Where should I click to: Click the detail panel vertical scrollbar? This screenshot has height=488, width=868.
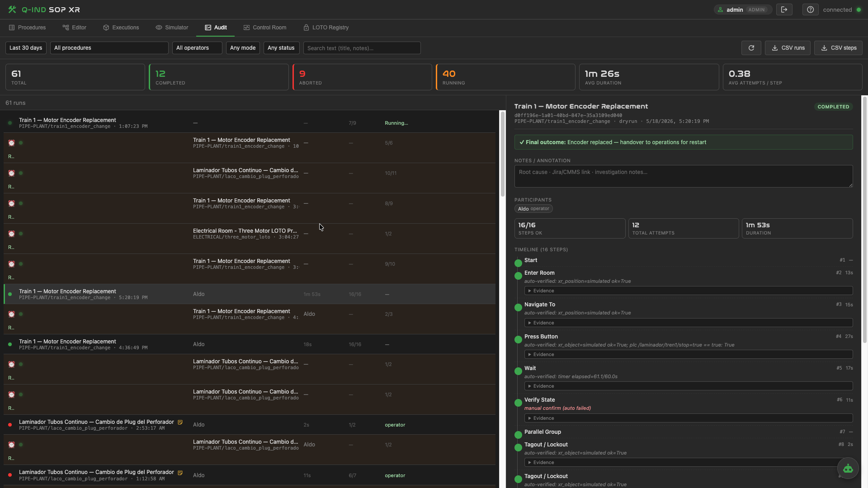(865, 219)
